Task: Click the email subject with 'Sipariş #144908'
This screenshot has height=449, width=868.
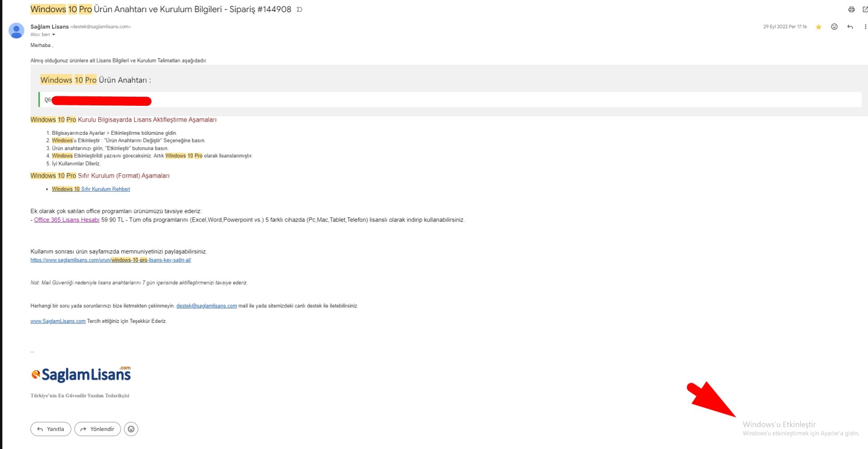Action: pyautogui.click(x=161, y=9)
